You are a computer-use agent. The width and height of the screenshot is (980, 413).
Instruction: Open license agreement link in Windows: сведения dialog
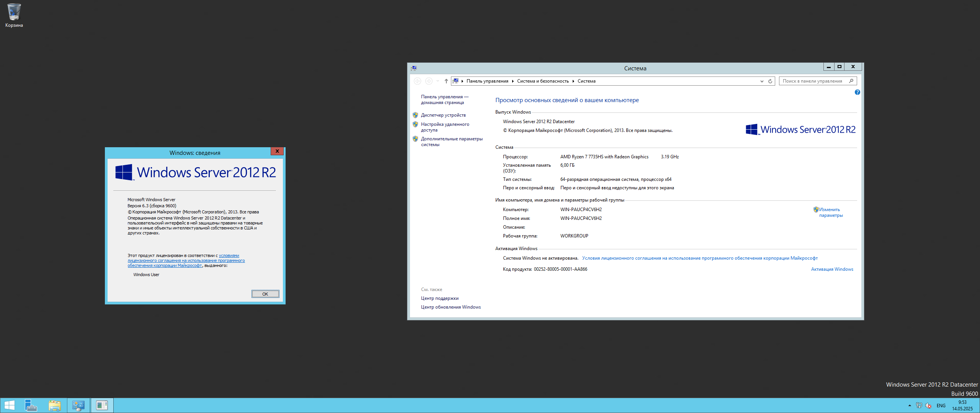tap(186, 260)
